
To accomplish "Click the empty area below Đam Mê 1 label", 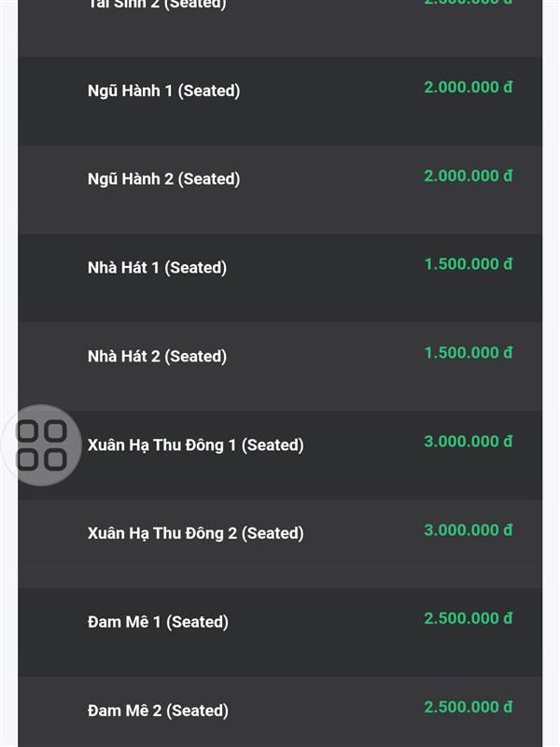I will [x=157, y=655].
